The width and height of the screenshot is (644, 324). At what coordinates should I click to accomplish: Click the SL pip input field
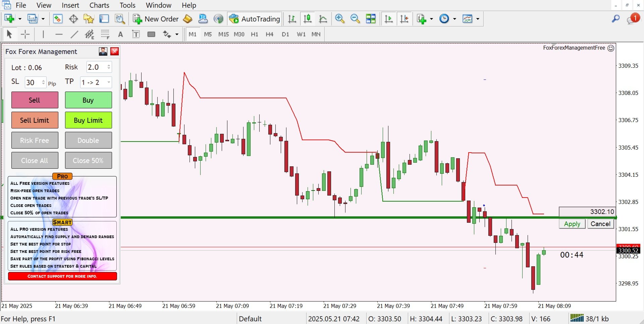click(x=33, y=82)
